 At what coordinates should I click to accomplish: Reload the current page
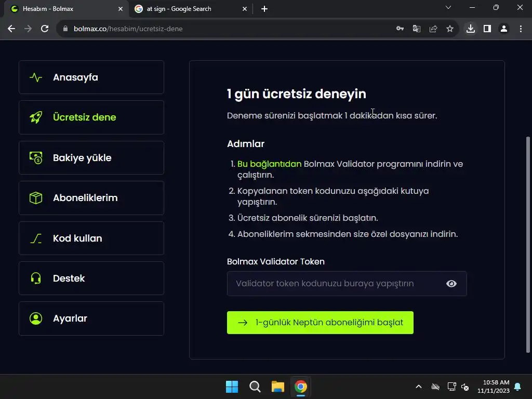(x=45, y=29)
